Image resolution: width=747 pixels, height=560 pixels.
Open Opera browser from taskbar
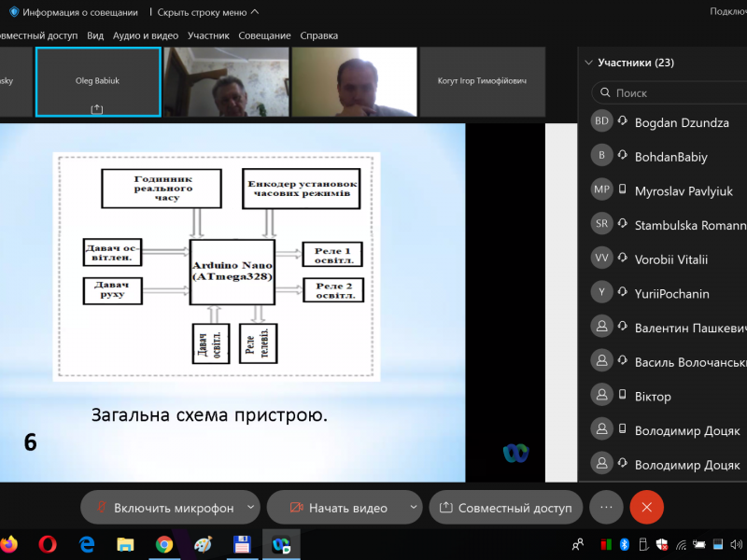point(49,543)
